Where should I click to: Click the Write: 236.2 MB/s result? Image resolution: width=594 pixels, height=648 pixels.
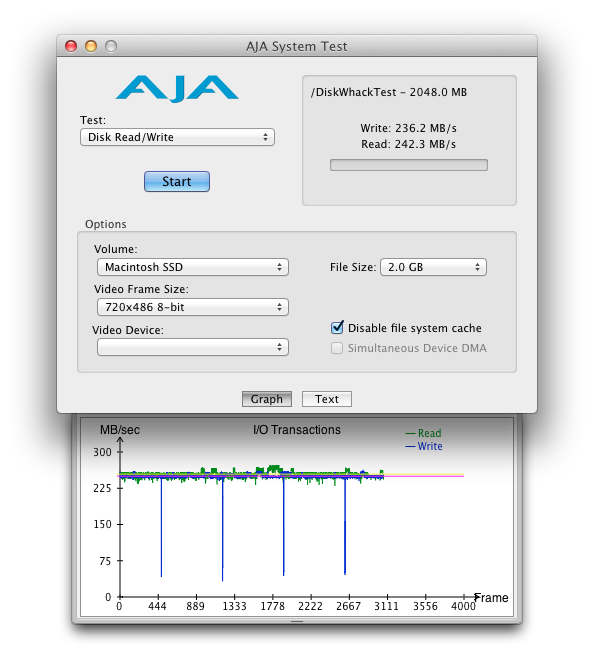click(x=408, y=128)
